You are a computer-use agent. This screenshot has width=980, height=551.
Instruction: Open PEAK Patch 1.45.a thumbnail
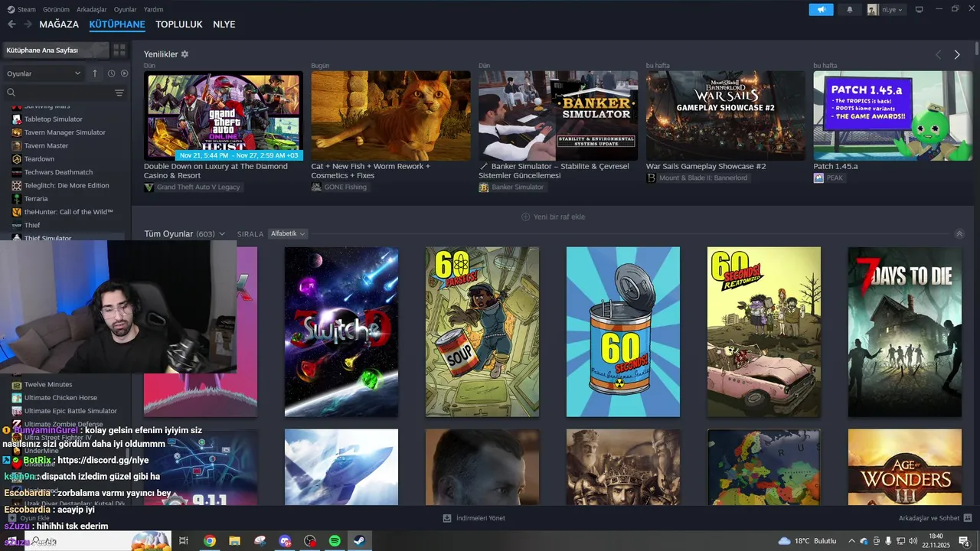click(893, 116)
